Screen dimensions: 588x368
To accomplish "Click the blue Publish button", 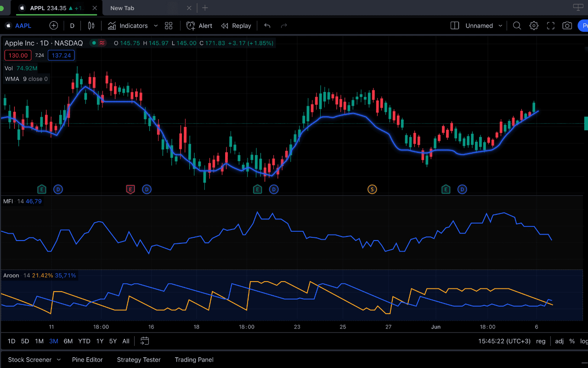I will pos(583,26).
